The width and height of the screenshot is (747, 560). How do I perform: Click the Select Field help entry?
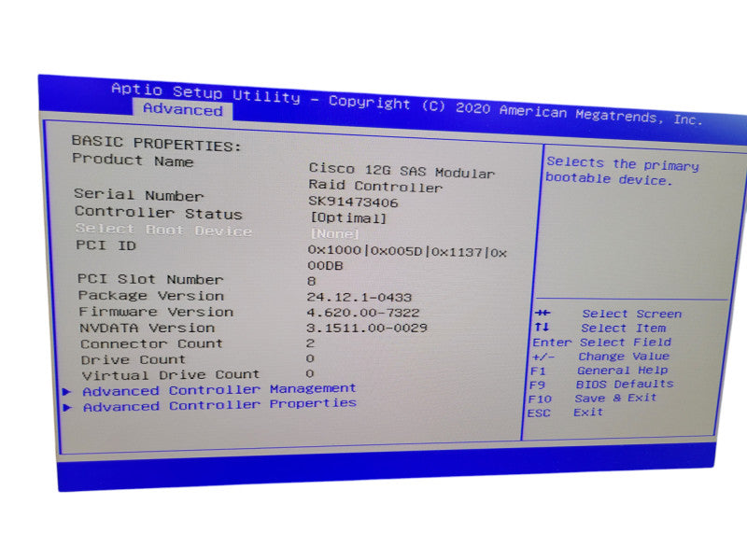click(x=625, y=342)
